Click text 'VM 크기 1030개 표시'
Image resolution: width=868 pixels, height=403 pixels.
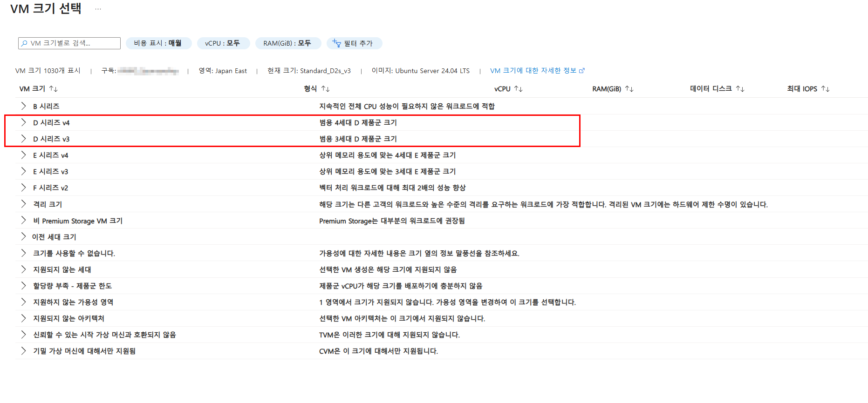click(x=48, y=71)
